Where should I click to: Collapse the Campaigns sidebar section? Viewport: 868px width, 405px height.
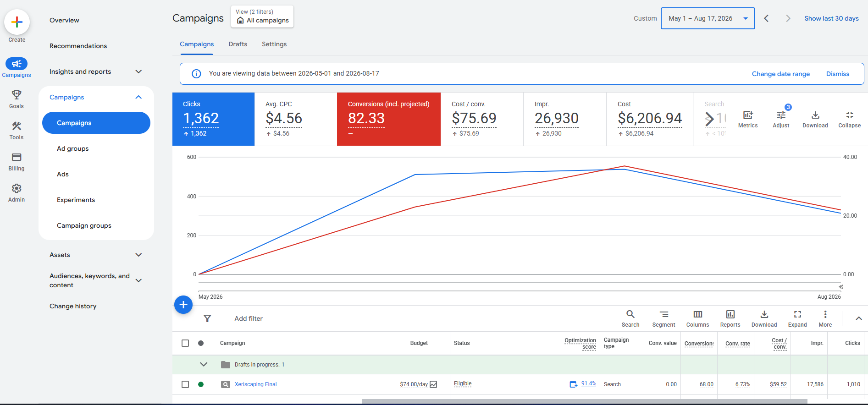138,97
